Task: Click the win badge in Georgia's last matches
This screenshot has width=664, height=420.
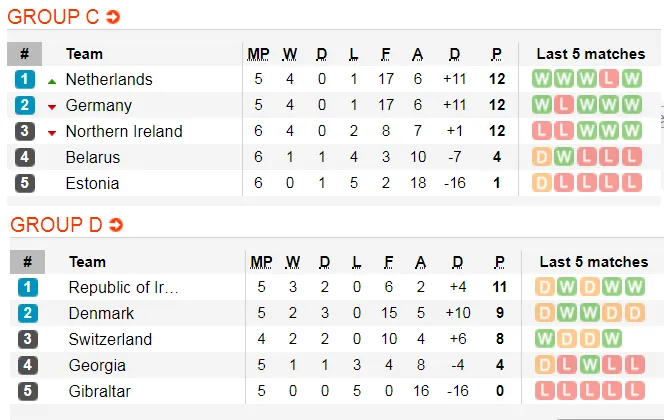Action: pos(589,365)
